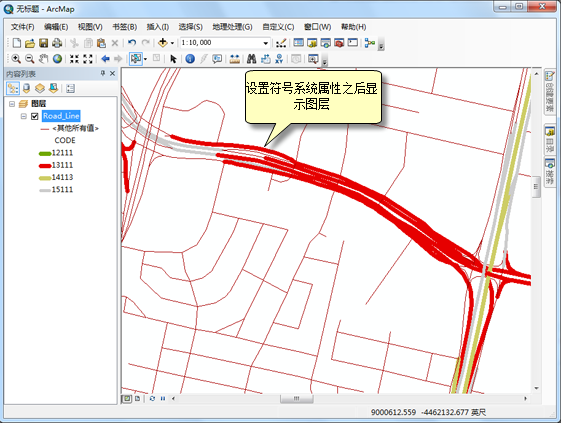Collapse the 图层 data frame node

12,104
